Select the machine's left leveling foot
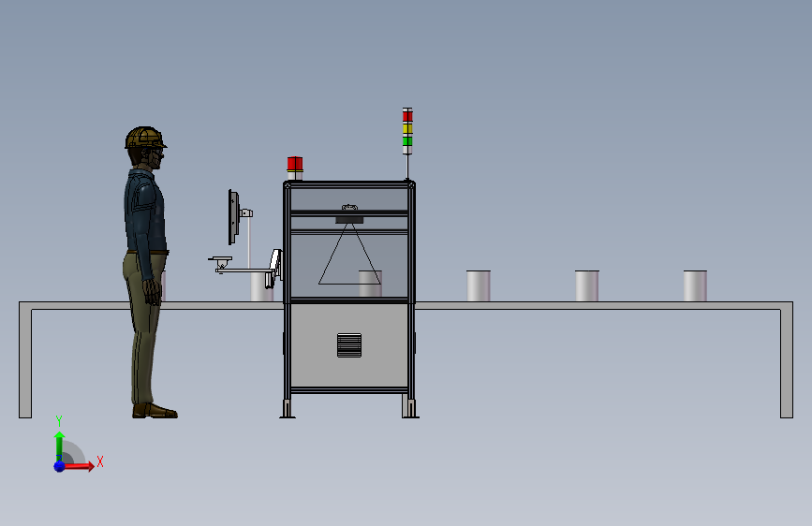812x526 pixels. pyautogui.click(x=288, y=408)
